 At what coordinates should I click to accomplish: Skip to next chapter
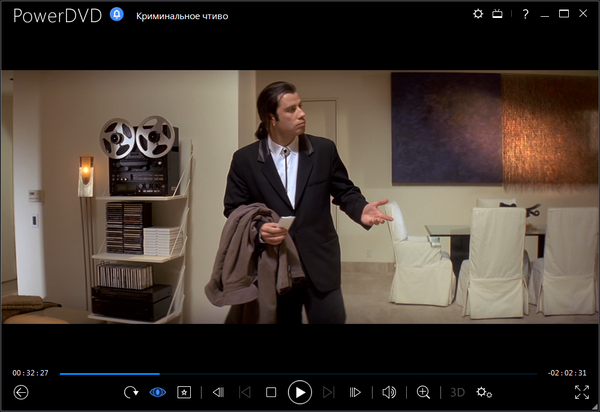328,392
